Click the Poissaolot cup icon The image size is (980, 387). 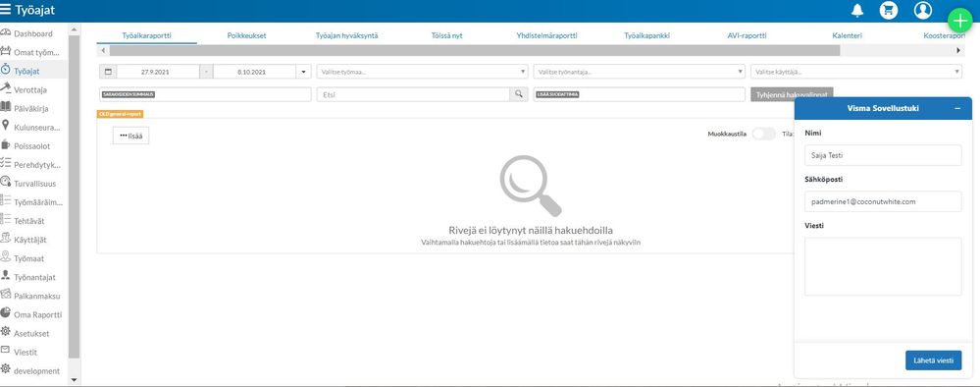6,144
